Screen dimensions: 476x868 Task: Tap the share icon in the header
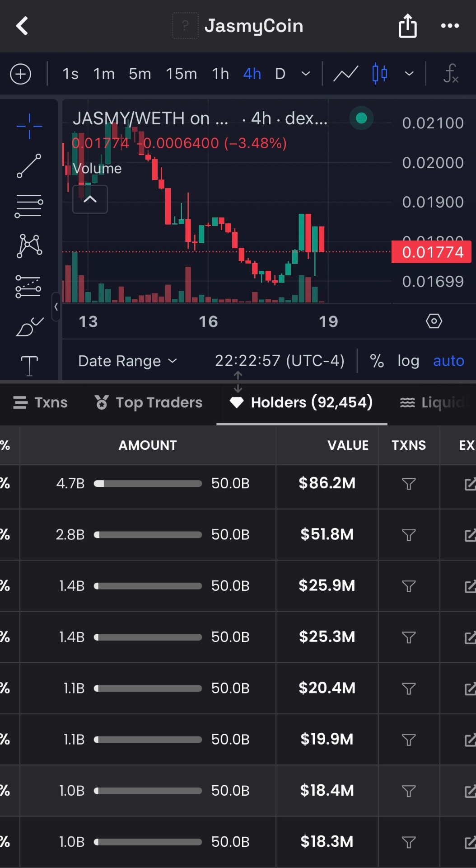tap(407, 26)
